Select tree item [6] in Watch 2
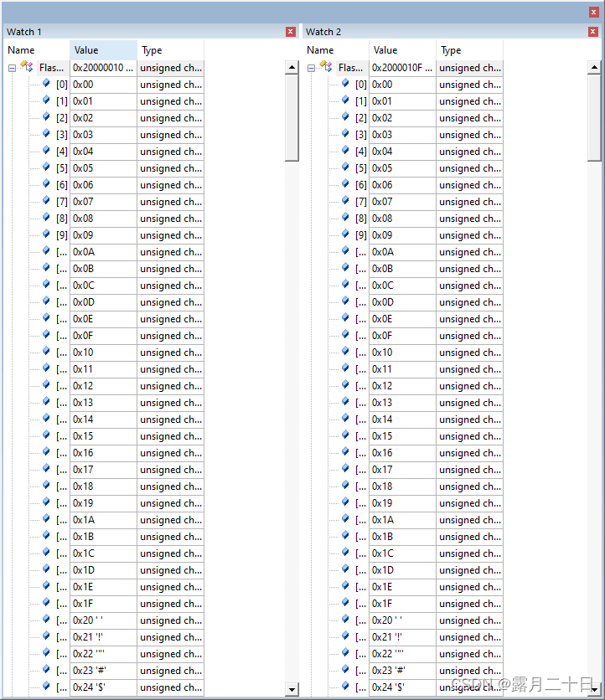605x700 pixels. pyautogui.click(x=361, y=185)
